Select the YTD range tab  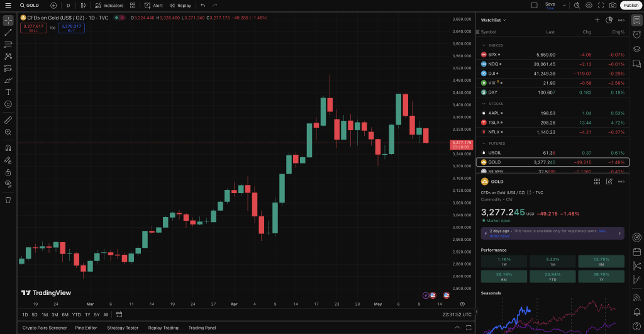pos(76,315)
